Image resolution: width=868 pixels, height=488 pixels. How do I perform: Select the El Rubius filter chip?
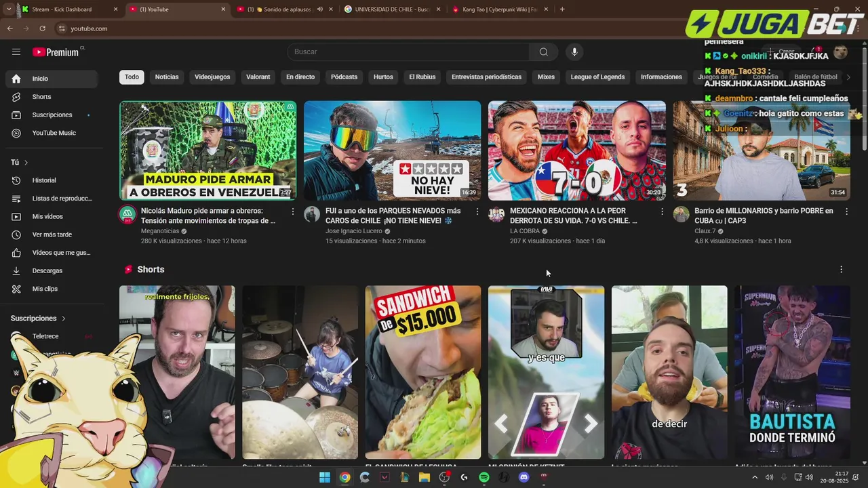(422, 77)
